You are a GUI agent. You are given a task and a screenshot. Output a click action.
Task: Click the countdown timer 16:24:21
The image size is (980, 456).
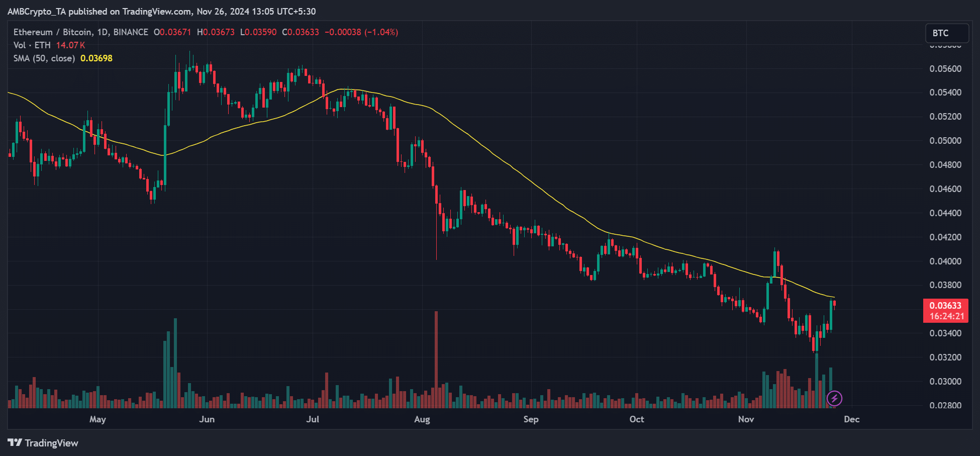pyautogui.click(x=947, y=316)
